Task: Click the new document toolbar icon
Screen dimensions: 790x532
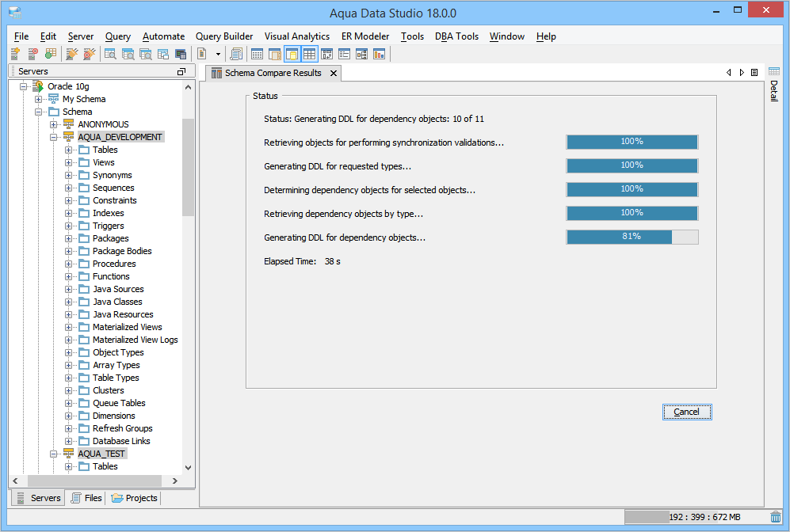Action: pyautogui.click(x=201, y=54)
